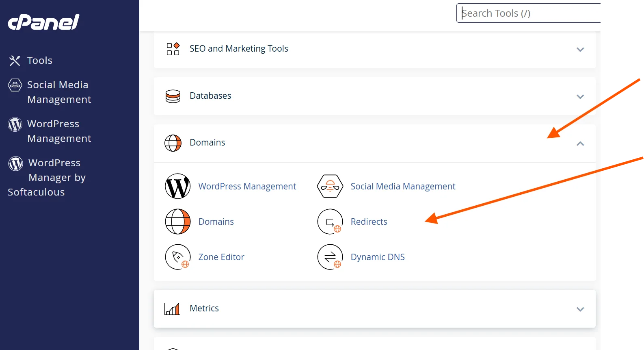This screenshot has width=644, height=350.
Task: Click the Social Media Management hexagon icon
Action: tap(330, 186)
